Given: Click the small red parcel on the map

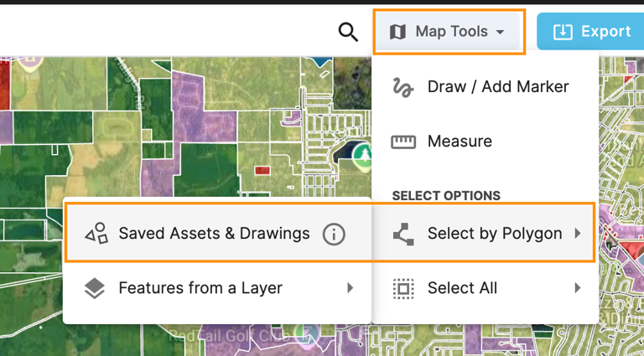Looking at the screenshot, I should [262, 170].
